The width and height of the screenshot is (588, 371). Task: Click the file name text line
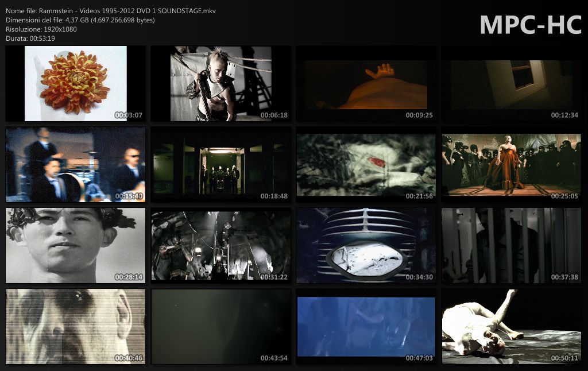coord(111,11)
